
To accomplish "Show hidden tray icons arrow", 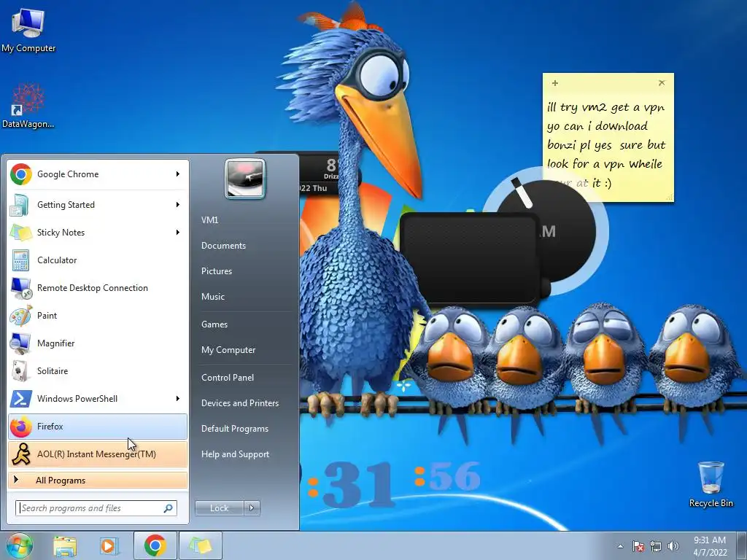I will 620,547.
